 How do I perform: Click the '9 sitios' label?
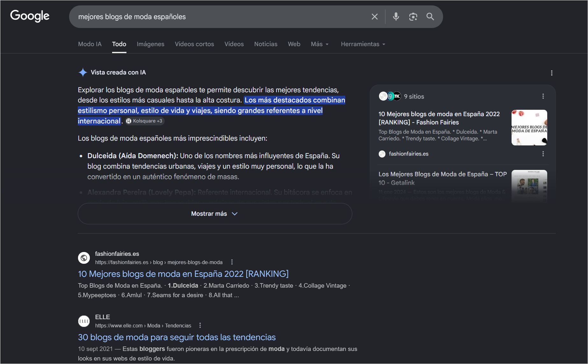[x=414, y=96]
